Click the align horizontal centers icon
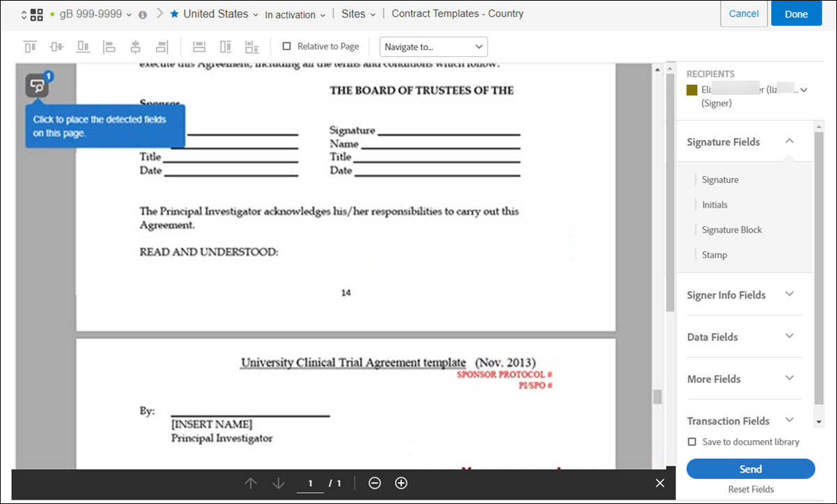Viewport: 837px width, 504px height. (x=136, y=47)
